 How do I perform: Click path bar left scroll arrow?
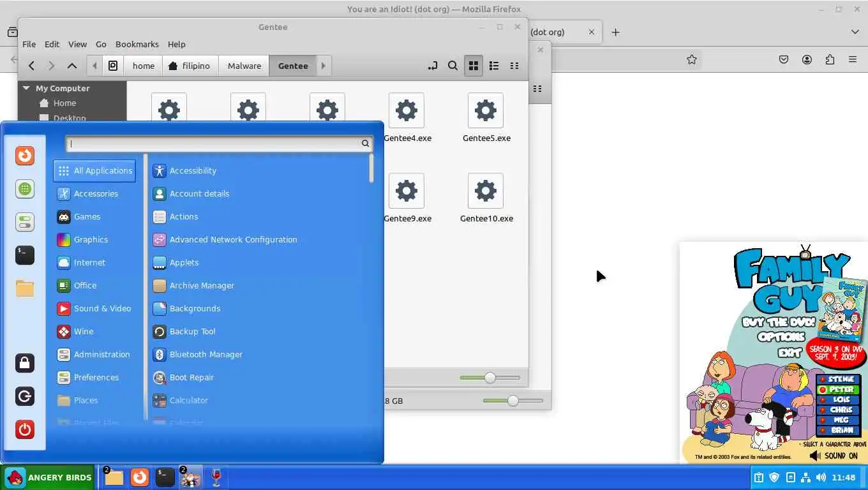[95, 66]
